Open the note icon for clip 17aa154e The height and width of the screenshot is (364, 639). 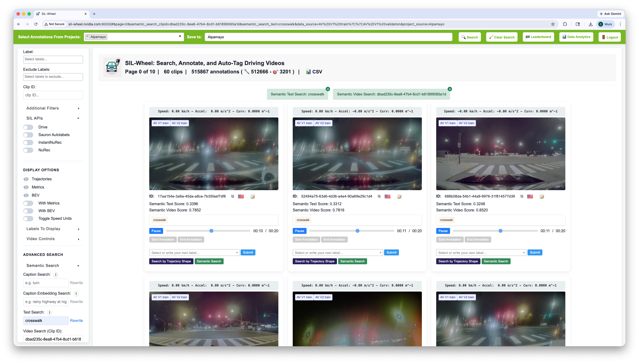click(x=253, y=197)
